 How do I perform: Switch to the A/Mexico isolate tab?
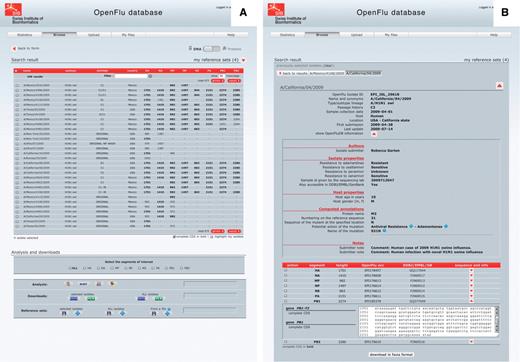327,73
